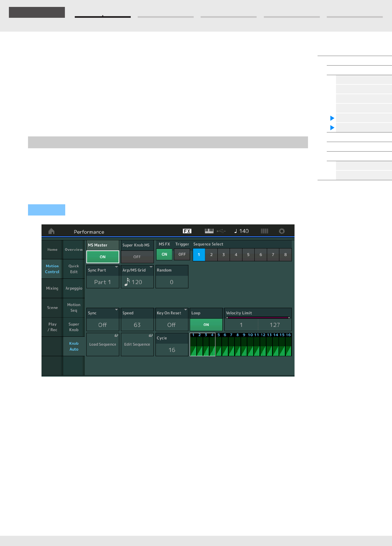Click the Performance title text
The width and height of the screenshot is (392, 546).
pos(89,232)
